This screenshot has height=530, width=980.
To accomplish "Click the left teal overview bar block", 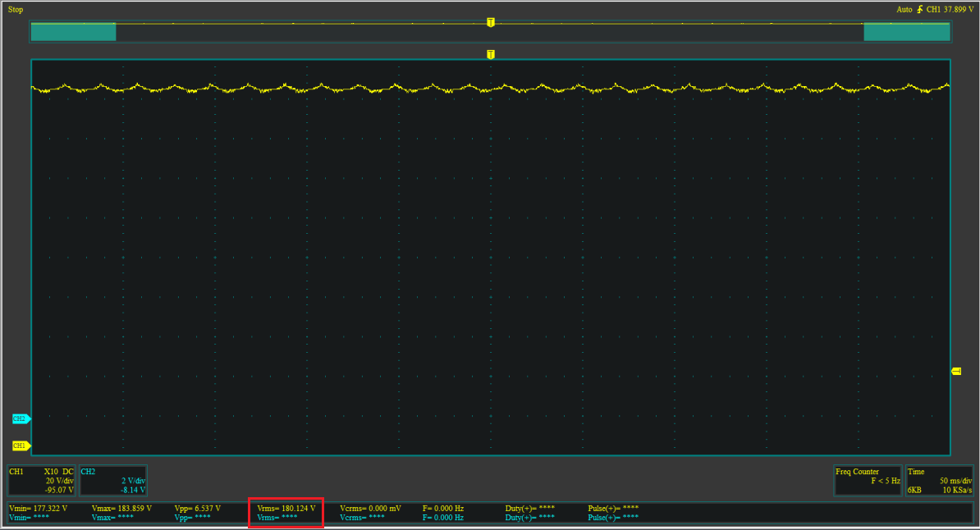I will (x=73, y=32).
